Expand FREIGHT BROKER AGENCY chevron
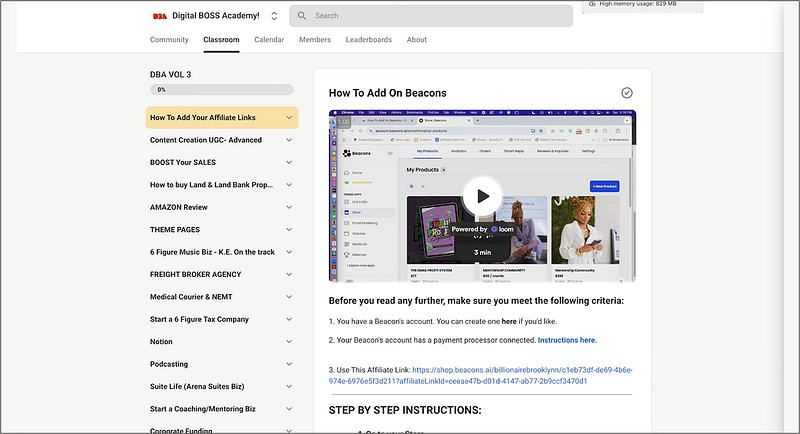This screenshot has width=800, height=434. (289, 275)
